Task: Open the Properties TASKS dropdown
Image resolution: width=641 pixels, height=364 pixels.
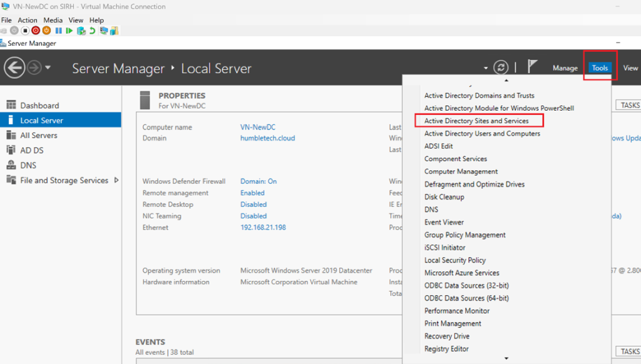Action: point(628,105)
